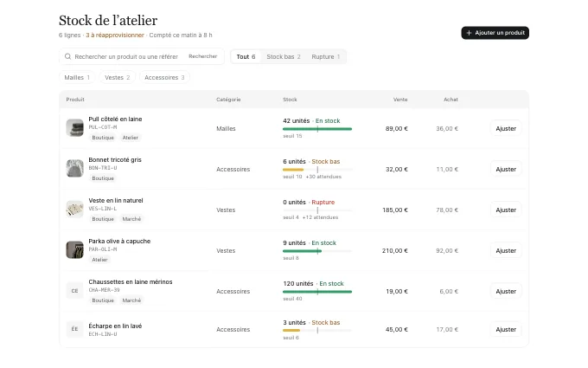Click the Rechercher button
The image size is (588, 368).
click(x=202, y=56)
